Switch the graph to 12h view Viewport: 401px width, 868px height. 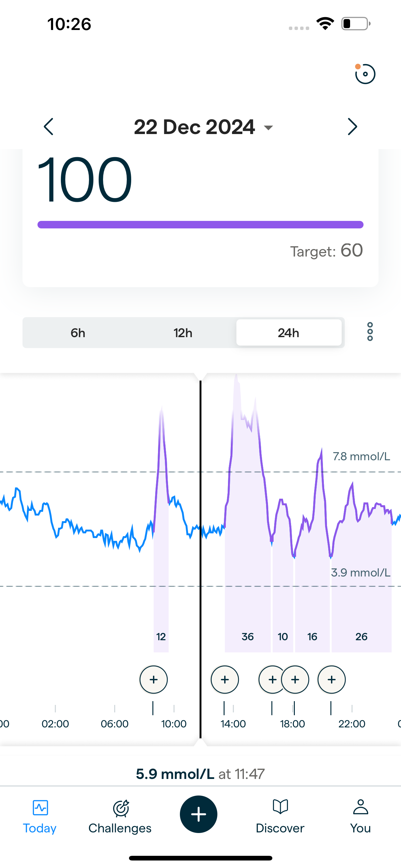183,333
